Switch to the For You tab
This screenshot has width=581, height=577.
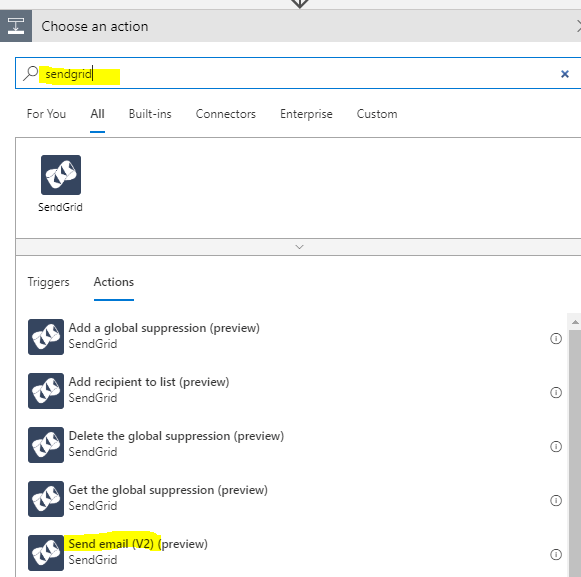pos(46,114)
